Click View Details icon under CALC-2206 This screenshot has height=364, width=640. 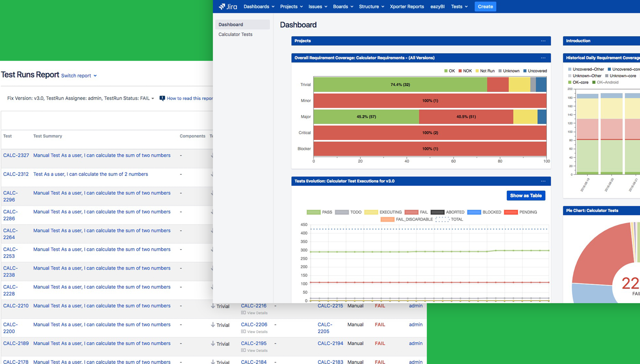point(243,332)
